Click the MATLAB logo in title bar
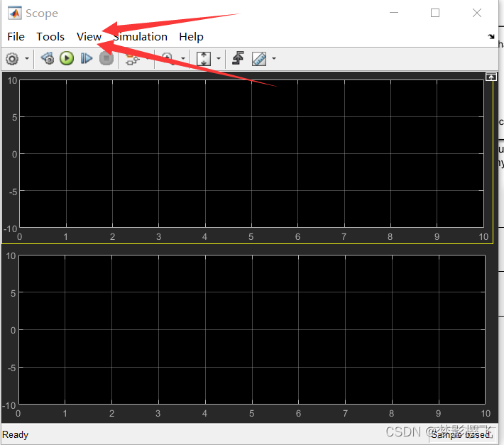 15,13
